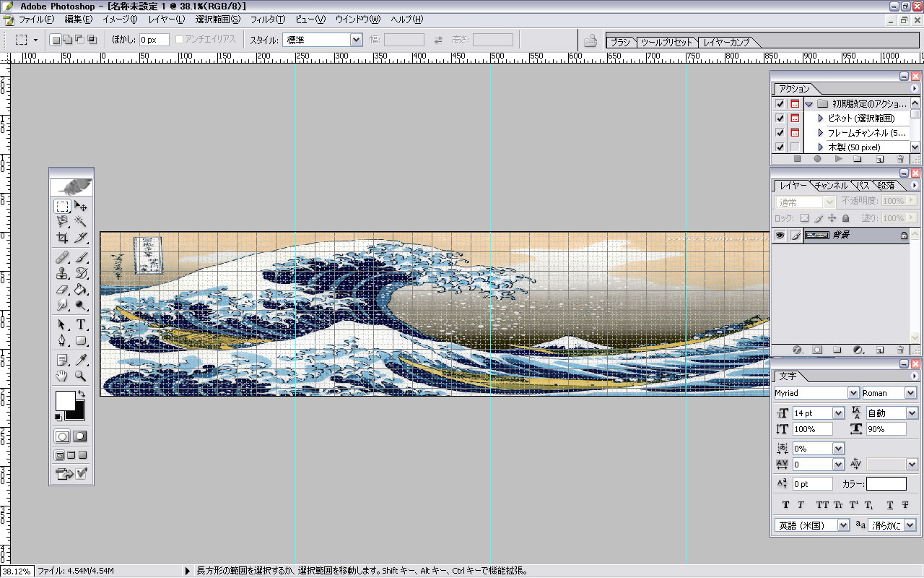This screenshot has width=924, height=578.
Task: Activate the Slice tool
Action: [81, 237]
